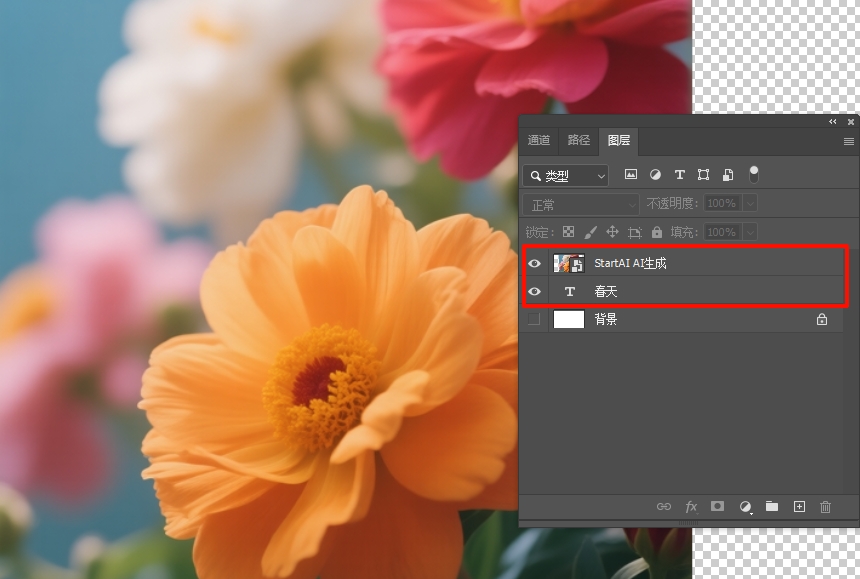Screen dimensions: 860x579
Task: Open the 类型 filter dropdown
Action: (x=566, y=176)
